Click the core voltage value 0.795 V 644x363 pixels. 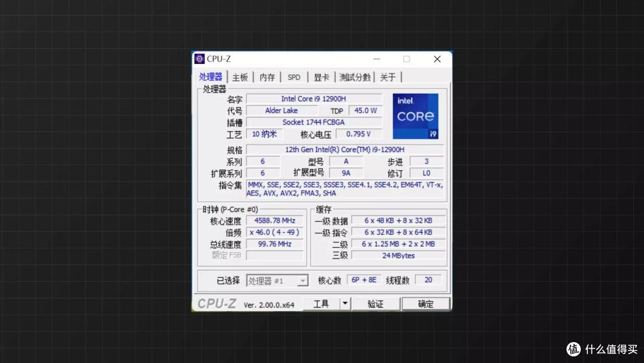click(358, 134)
